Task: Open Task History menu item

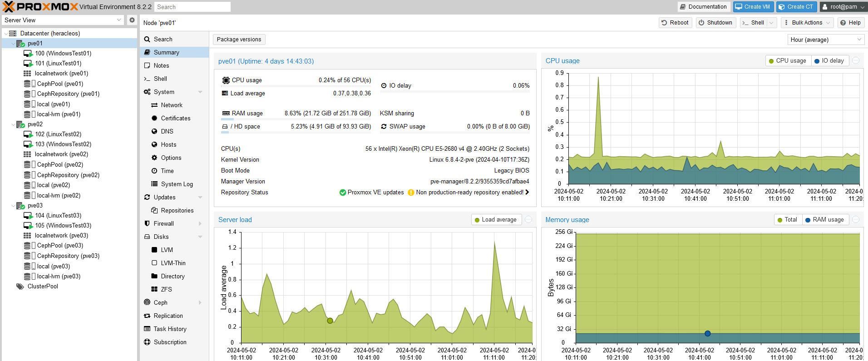Action: [x=170, y=329]
